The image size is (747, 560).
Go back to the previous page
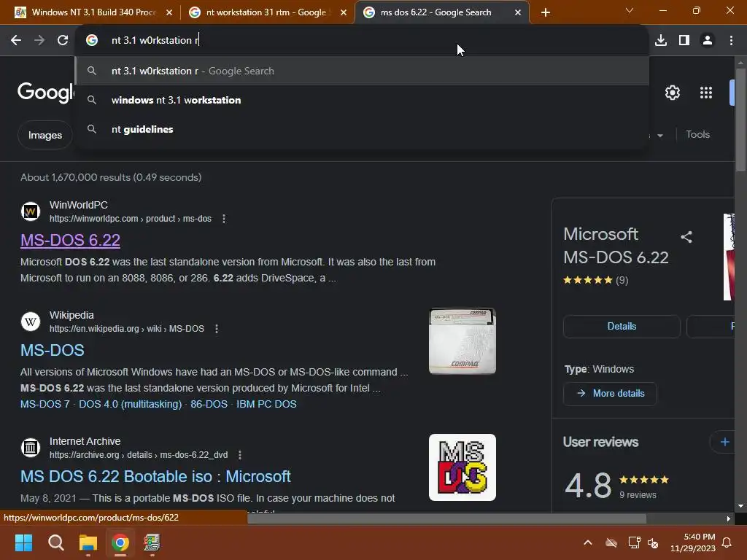click(16, 41)
